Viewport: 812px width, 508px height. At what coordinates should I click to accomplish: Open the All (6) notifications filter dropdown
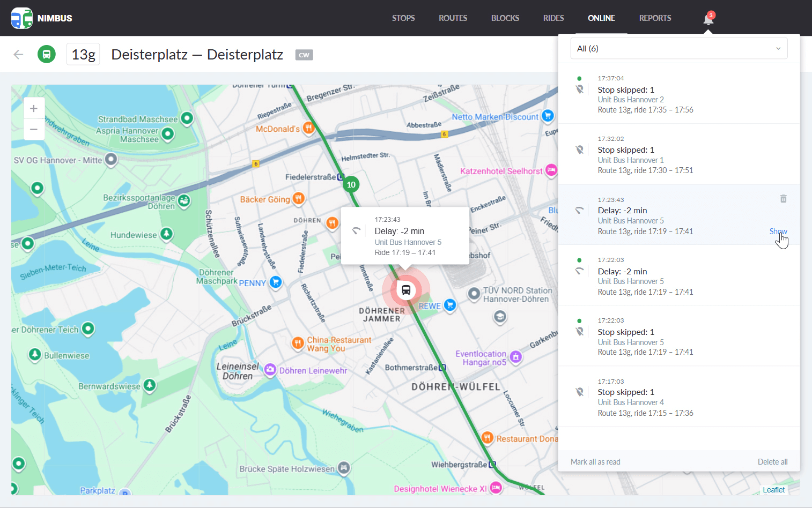(679, 48)
